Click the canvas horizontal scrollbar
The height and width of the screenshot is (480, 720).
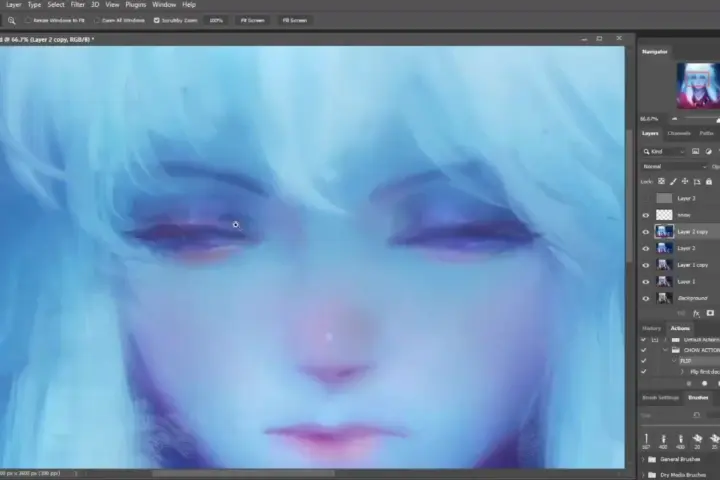tap(243, 474)
